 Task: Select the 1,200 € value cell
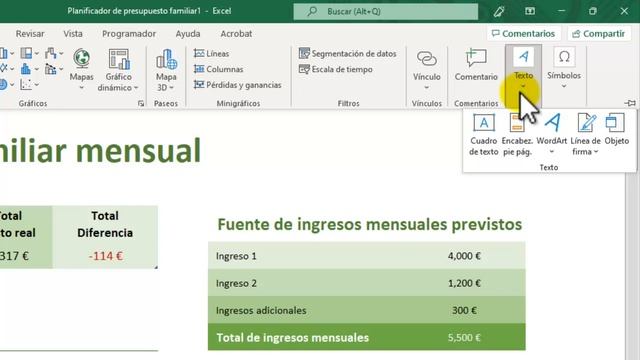[464, 283]
